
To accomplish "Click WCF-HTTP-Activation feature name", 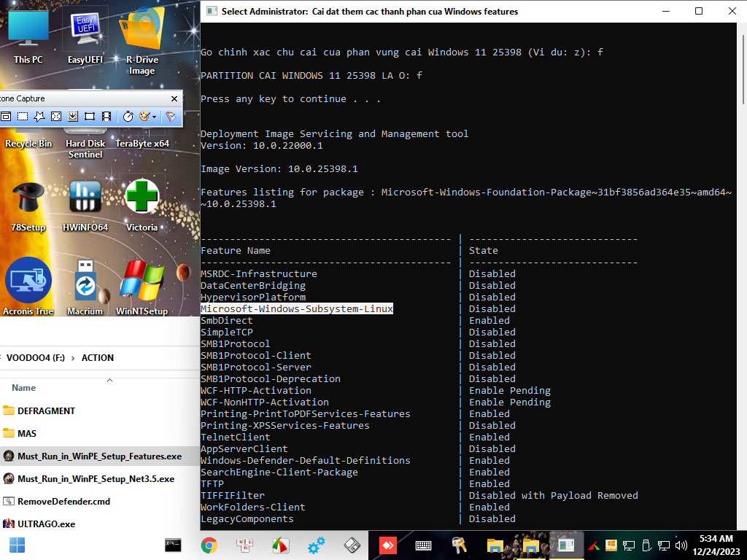I will 256,391.
